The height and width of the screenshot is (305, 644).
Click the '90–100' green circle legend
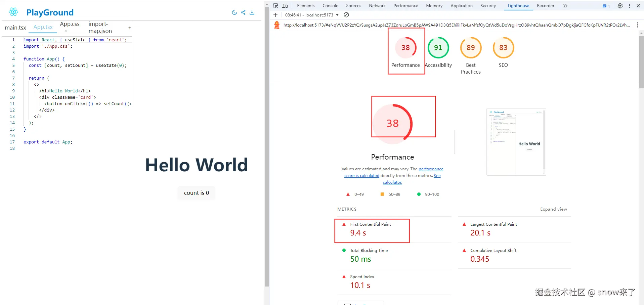click(x=428, y=194)
